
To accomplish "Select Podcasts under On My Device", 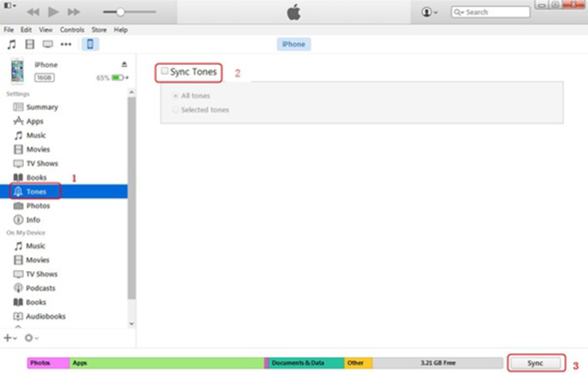I will [x=35, y=288].
